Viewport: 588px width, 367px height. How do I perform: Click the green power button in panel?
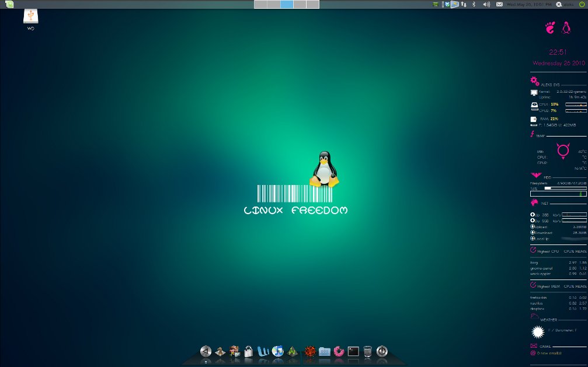[582, 5]
